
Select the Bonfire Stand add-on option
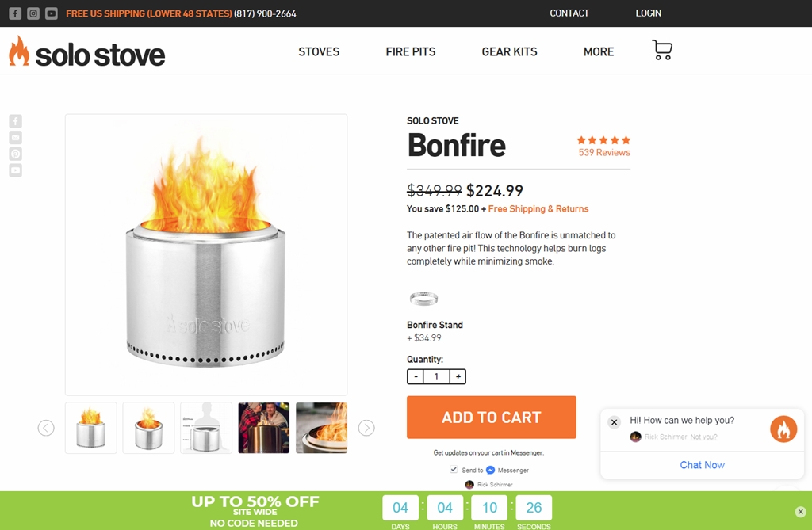tap(423, 299)
